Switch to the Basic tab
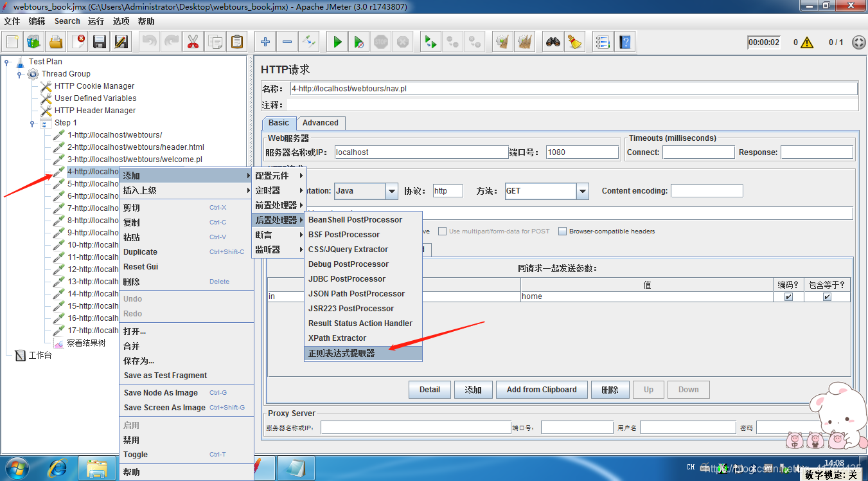The height and width of the screenshot is (481, 868). tap(279, 123)
